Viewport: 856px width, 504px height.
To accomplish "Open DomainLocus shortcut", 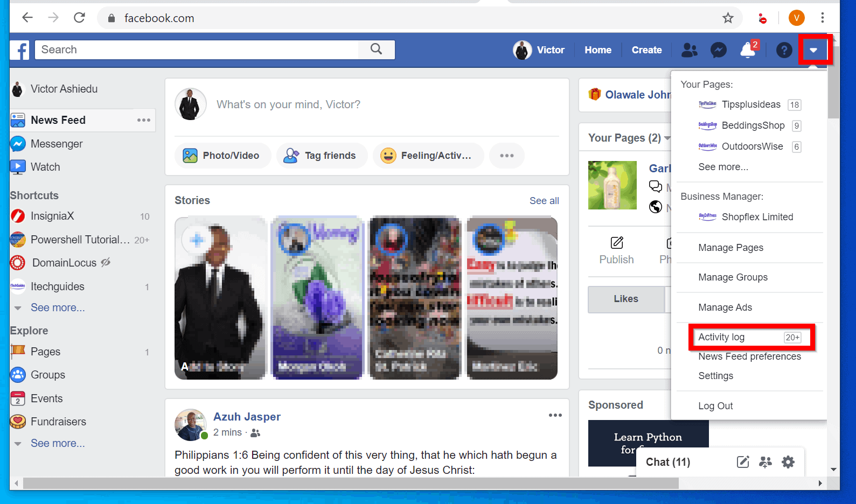I will tap(64, 263).
